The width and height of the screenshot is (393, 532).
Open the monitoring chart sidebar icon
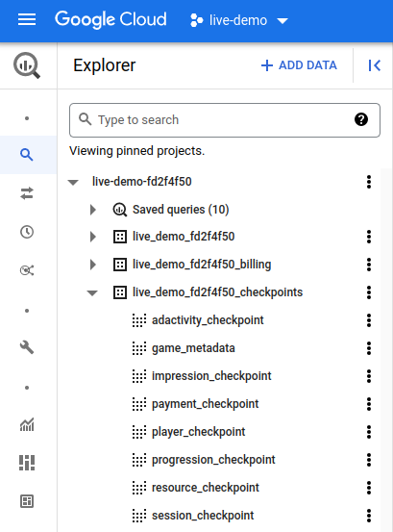click(27, 424)
